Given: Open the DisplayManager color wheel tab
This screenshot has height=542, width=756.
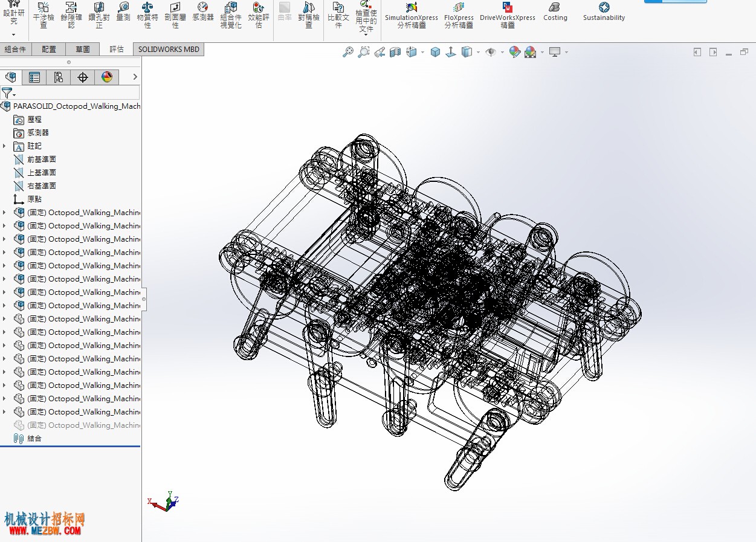Looking at the screenshot, I should 107,77.
